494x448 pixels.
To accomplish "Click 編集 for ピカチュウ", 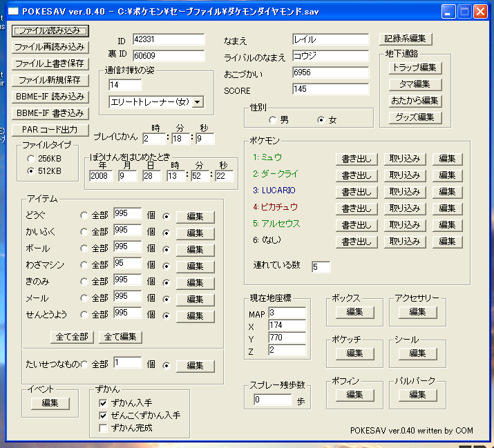I will pyautogui.click(x=448, y=208).
